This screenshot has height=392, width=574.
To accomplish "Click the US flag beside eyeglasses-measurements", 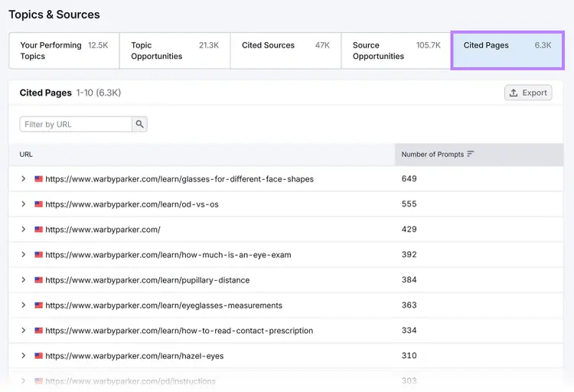I will (x=38, y=305).
